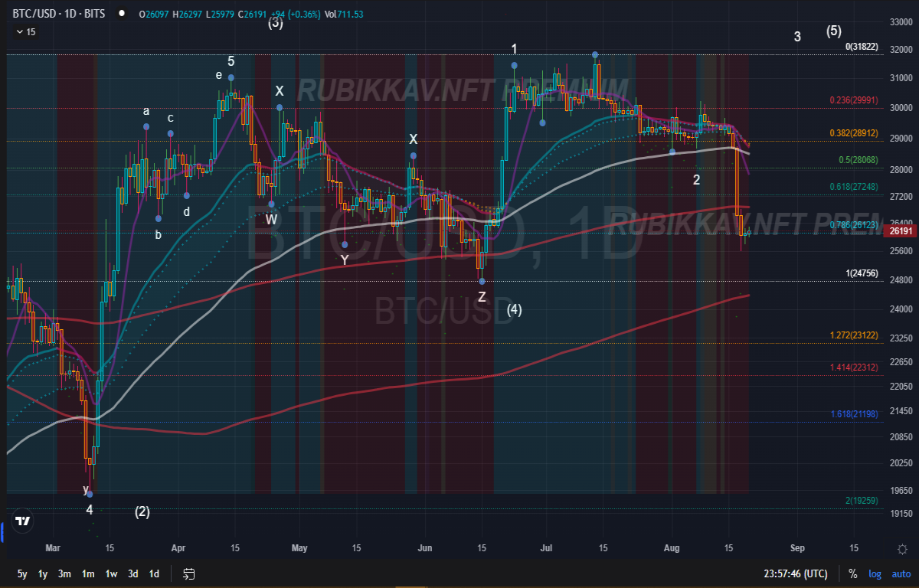Image resolution: width=919 pixels, height=588 pixels.
Task: Open the timezone menu 23:57:46 (UTC)
Action: 795,573
